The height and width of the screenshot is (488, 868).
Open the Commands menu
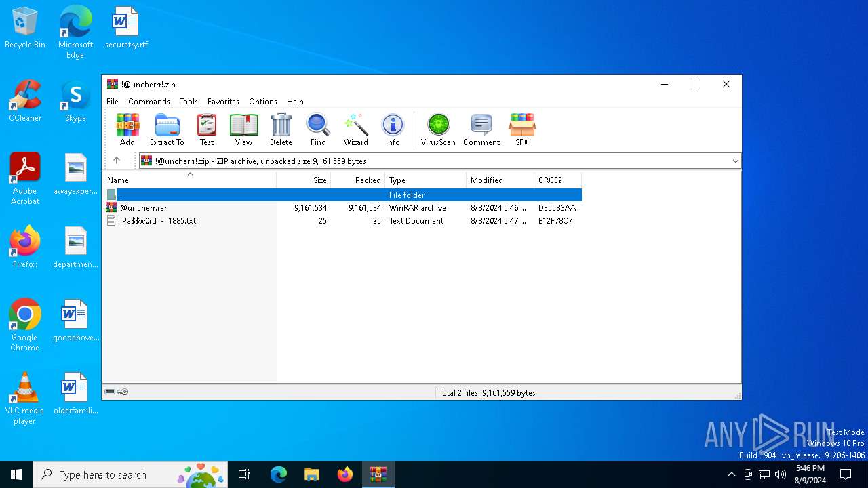[149, 101]
